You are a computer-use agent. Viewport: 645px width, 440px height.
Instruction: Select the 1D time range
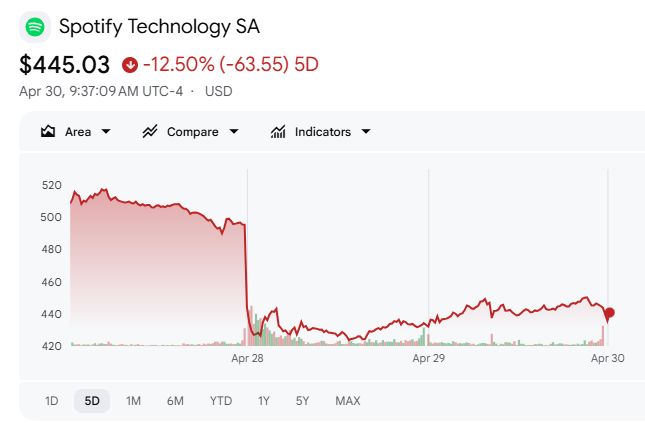(x=51, y=401)
